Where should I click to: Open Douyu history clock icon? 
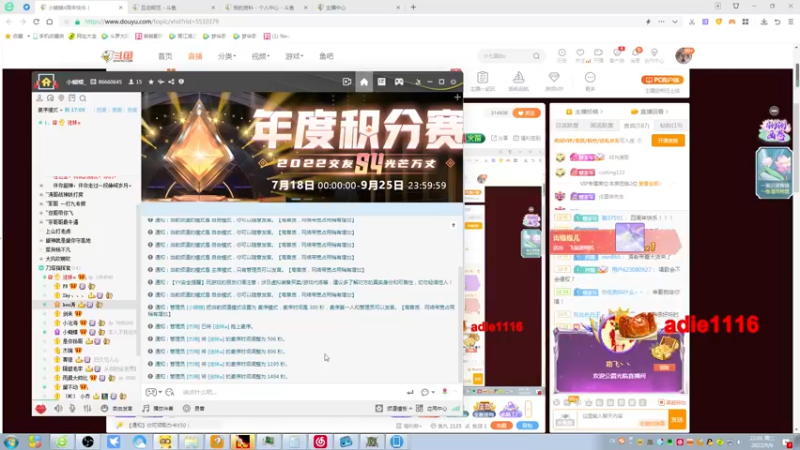tap(562, 55)
